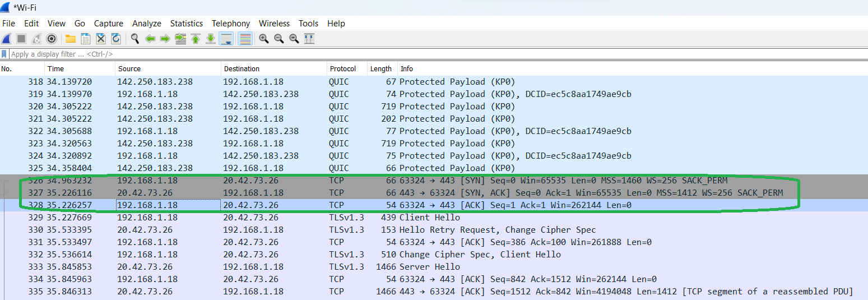Viewport: 868px width, 300px height.
Task: Select packet 319 with DCID payload
Action: click(x=434, y=94)
